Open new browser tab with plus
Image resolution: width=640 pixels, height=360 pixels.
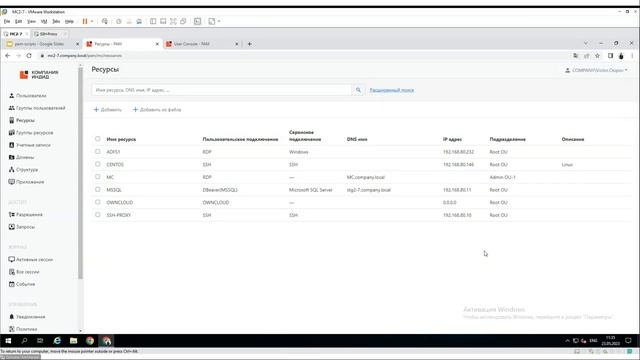click(x=249, y=44)
